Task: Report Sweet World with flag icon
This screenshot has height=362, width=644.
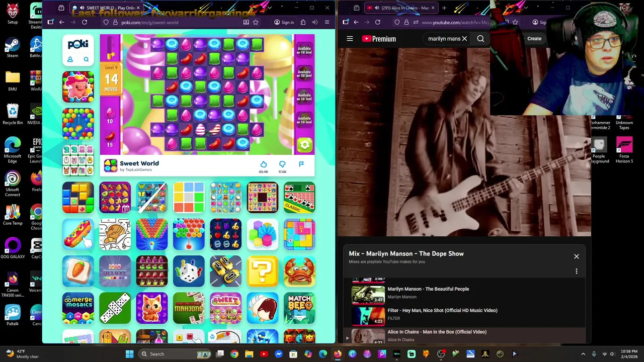Action: click(301, 164)
